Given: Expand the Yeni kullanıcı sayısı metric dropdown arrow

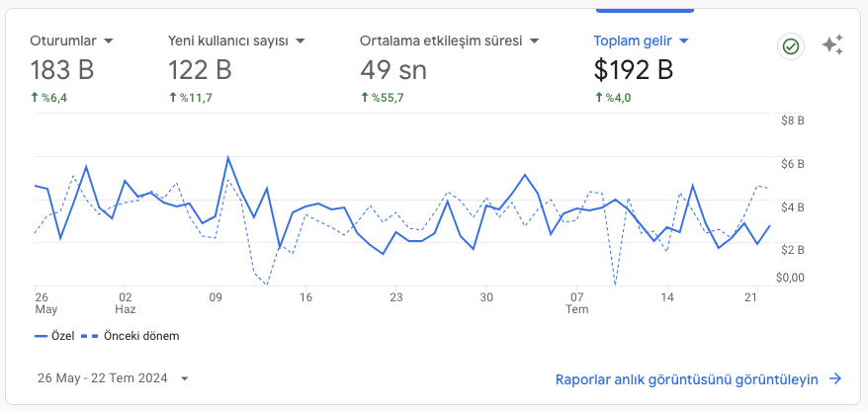Looking at the screenshot, I should pyautogui.click(x=300, y=41).
